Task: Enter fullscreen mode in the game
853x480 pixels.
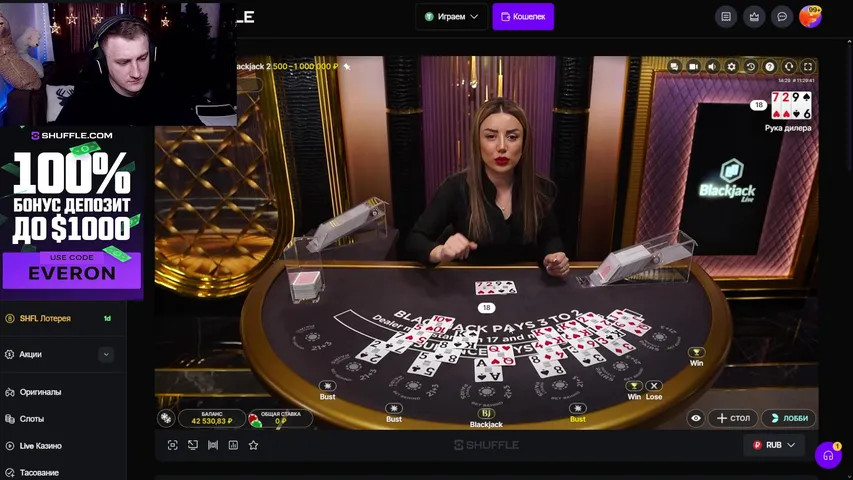Action: pos(808,66)
